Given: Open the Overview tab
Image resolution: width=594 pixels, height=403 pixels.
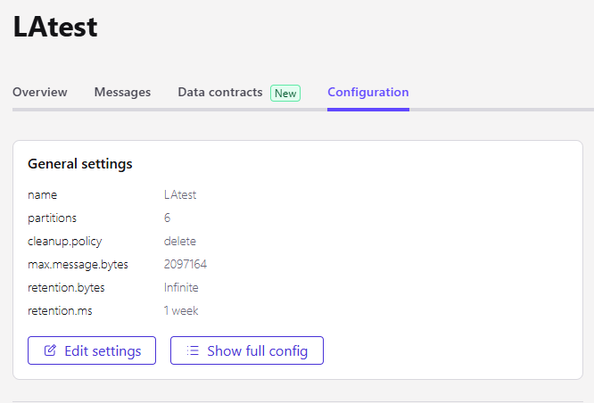Looking at the screenshot, I should click(40, 92).
